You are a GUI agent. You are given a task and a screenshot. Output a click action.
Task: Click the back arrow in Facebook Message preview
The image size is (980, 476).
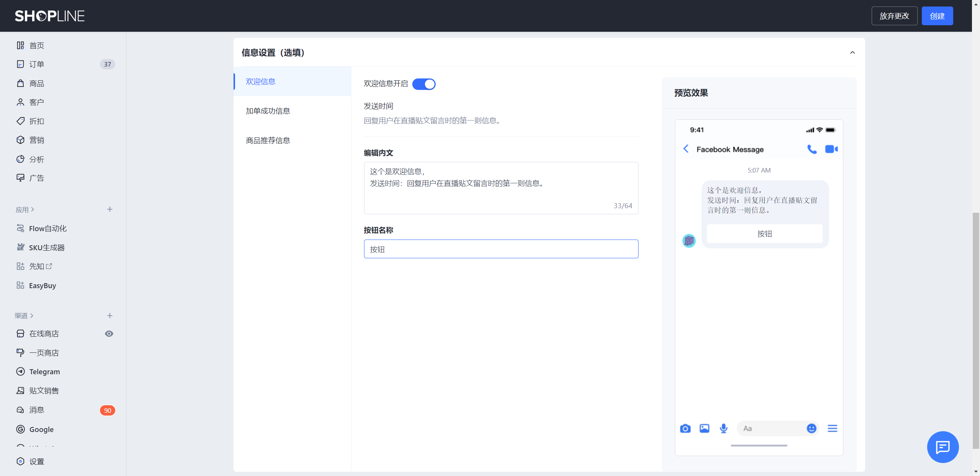(x=686, y=149)
